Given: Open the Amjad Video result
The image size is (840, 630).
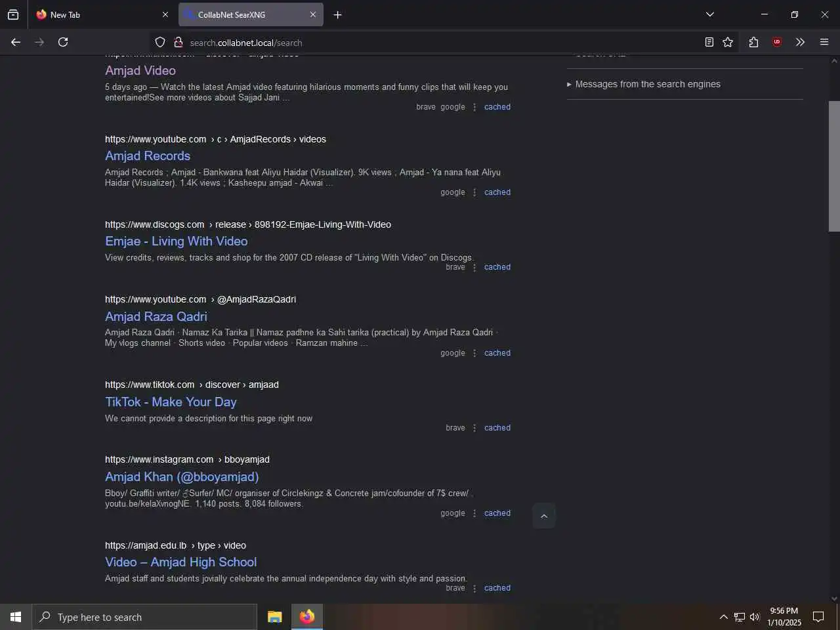Looking at the screenshot, I should click(x=140, y=70).
